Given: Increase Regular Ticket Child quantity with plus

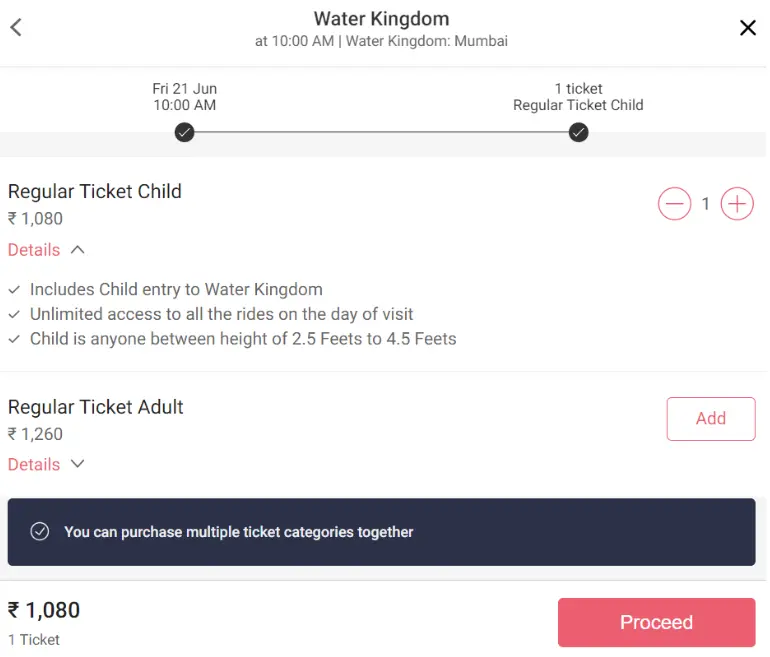Looking at the screenshot, I should coord(737,203).
